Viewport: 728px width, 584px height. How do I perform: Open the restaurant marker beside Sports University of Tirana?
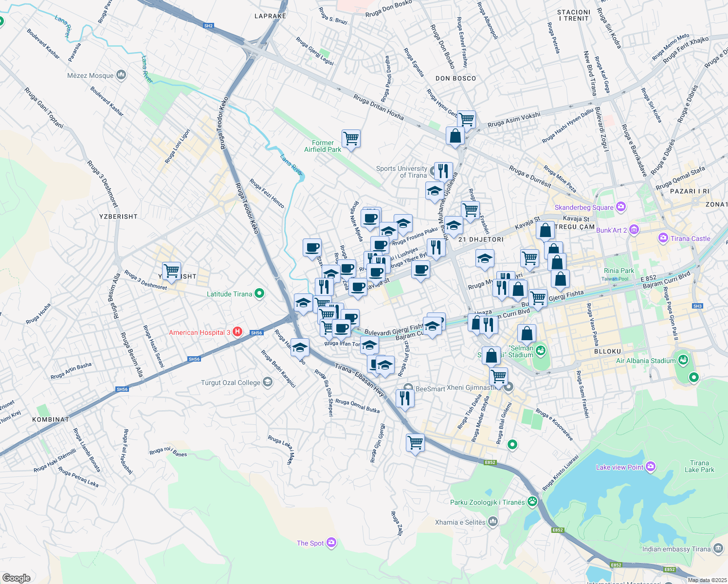443,171
